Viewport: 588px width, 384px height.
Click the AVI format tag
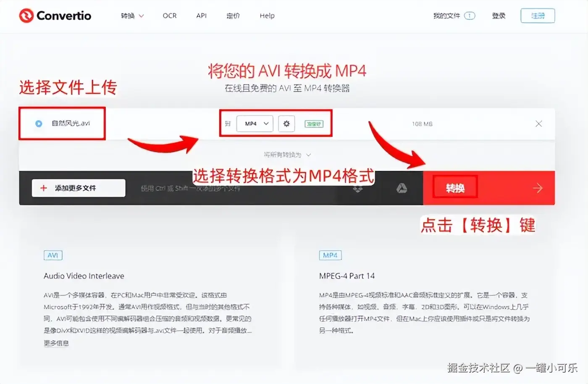(53, 255)
